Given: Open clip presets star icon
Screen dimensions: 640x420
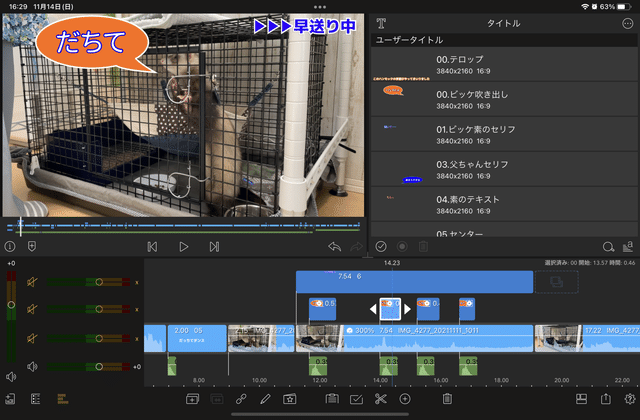Looking at the screenshot, I should tap(289, 399).
